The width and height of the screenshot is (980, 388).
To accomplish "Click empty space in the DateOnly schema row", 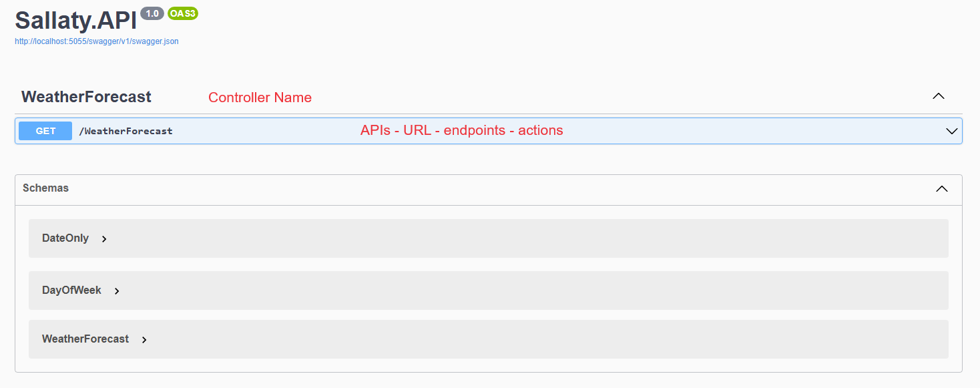I will 527,238.
